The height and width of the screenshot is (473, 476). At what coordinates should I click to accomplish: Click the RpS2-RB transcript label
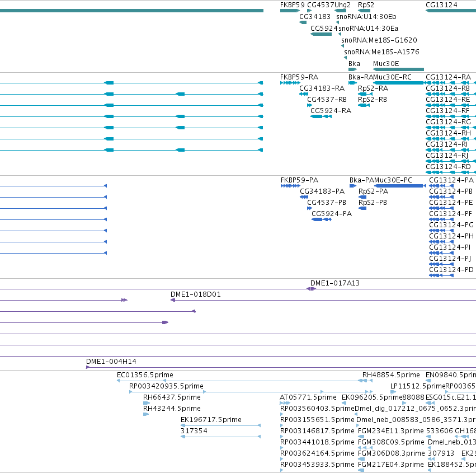point(373,100)
